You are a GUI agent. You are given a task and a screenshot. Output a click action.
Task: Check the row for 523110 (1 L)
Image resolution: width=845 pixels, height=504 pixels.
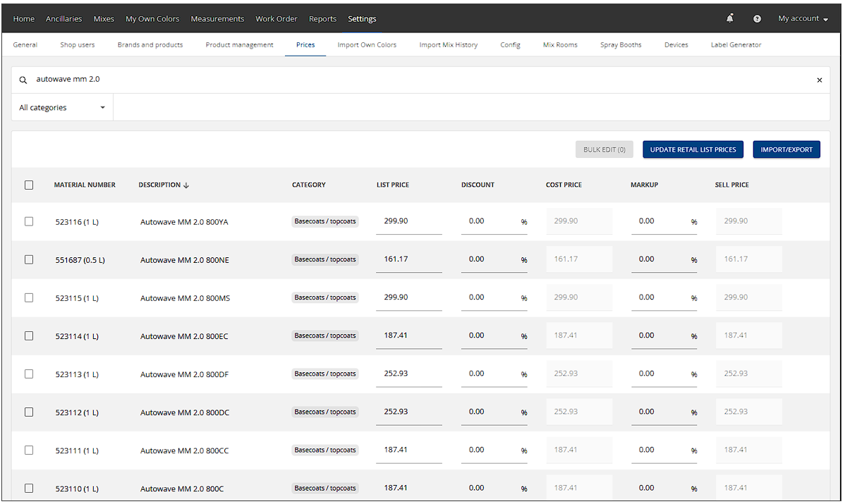29,488
